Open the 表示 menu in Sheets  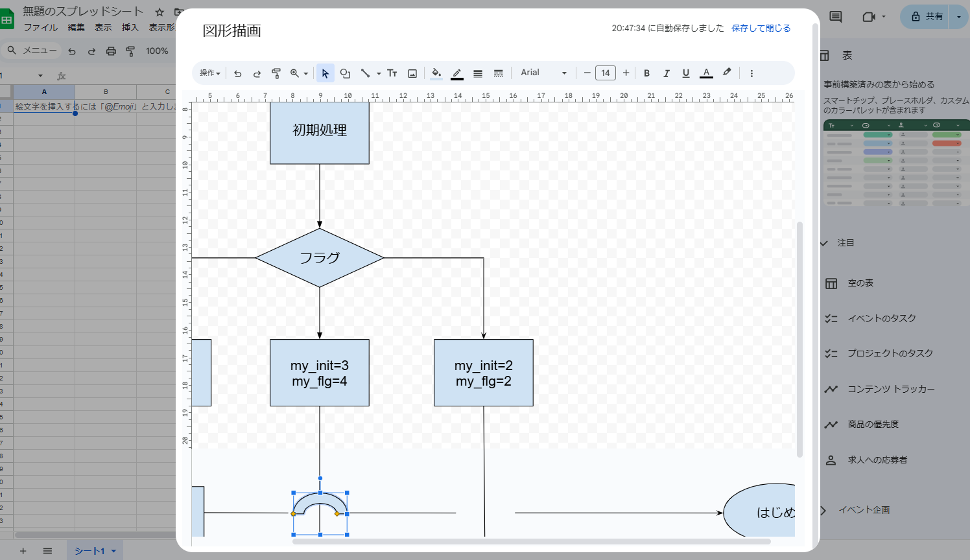point(103,27)
